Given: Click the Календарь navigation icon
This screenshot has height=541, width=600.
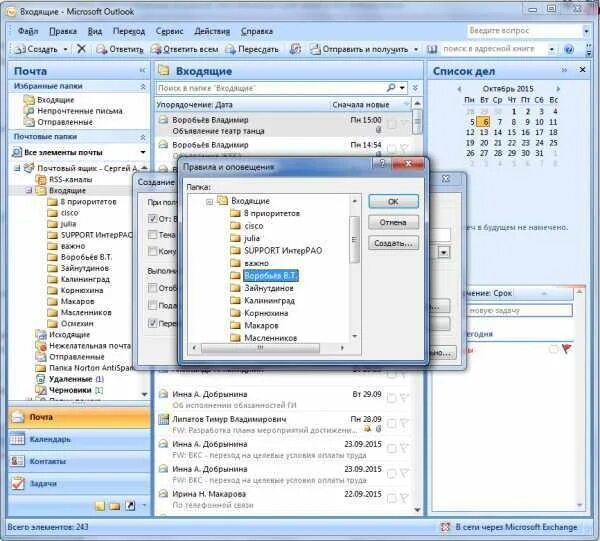Looking at the screenshot, I should click(x=17, y=439).
